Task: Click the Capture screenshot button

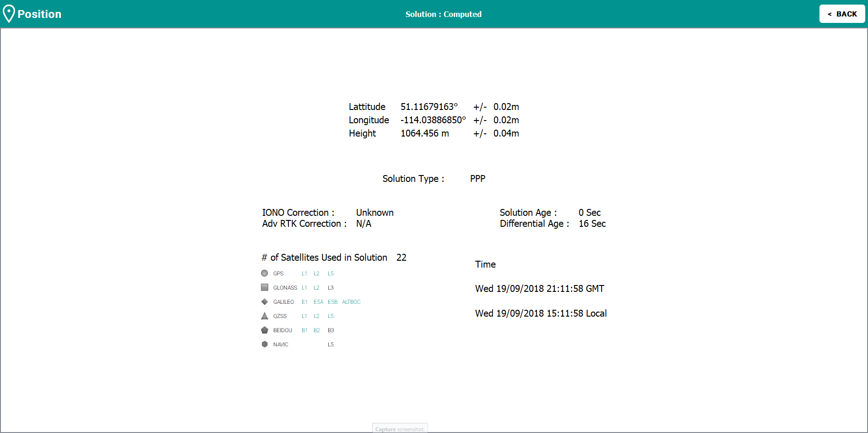Action: (400, 429)
